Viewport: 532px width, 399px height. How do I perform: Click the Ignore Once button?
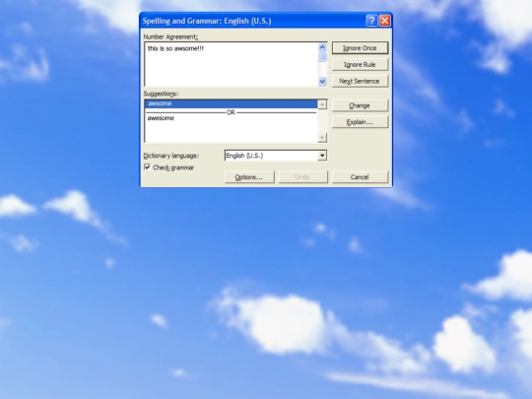click(x=360, y=48)
